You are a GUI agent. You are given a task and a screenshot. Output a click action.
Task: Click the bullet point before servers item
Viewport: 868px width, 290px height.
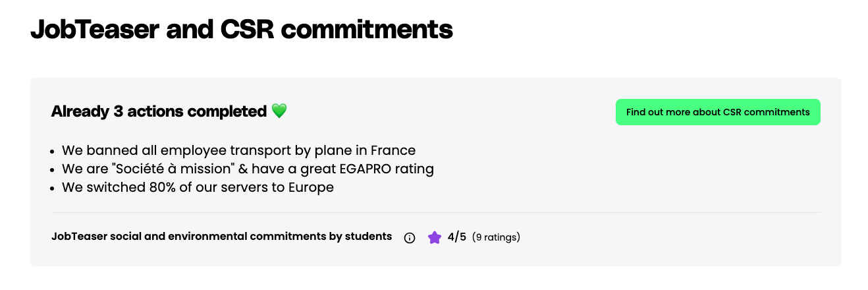pos(53,188)
